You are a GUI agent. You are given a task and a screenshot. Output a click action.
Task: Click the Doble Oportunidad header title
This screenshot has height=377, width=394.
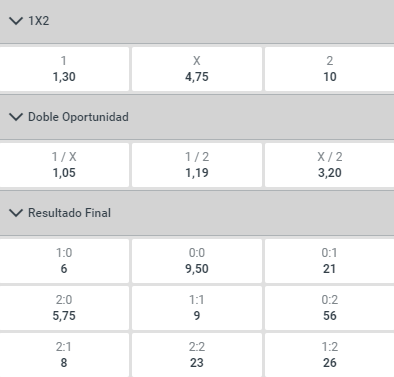(78, 117)
